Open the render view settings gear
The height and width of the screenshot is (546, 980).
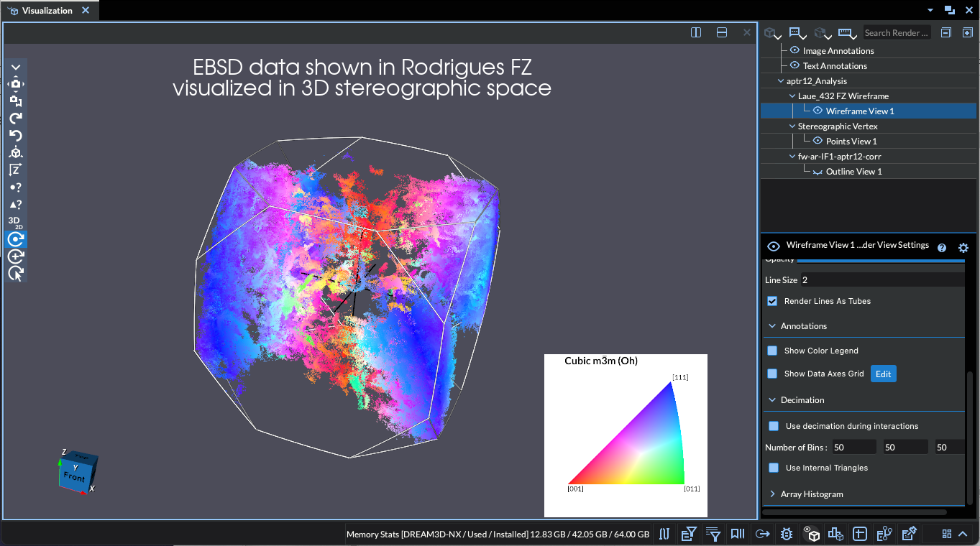[963, 248]
